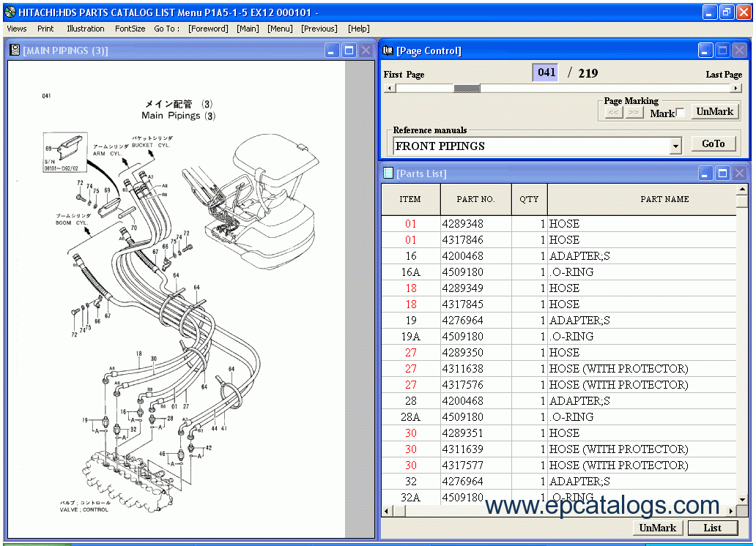Click the GoTo button
This screenshot has height=546, width=756.
(713, 143)
